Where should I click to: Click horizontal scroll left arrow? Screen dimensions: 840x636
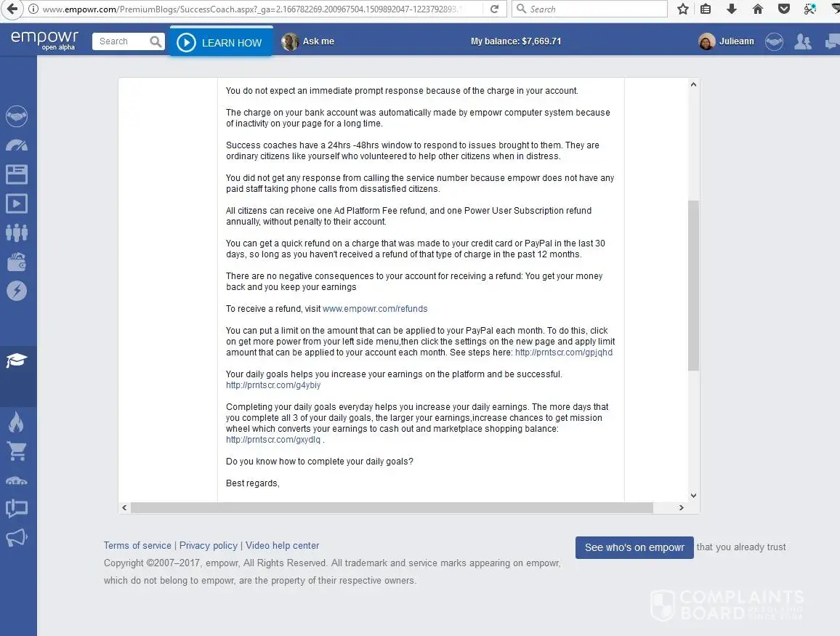124,508
